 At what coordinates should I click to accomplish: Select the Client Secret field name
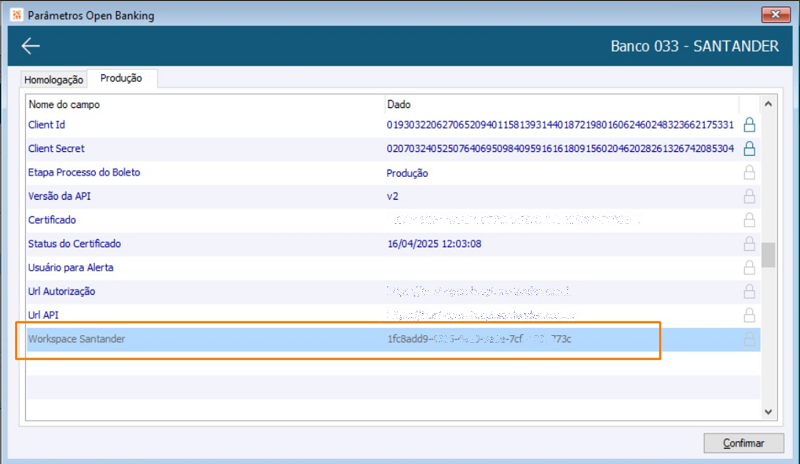(x=56, y=149)
